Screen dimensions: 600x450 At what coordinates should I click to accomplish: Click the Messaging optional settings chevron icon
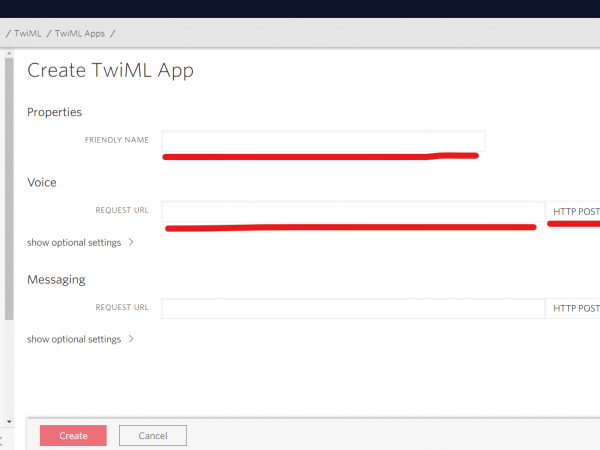tap(131, 339)
